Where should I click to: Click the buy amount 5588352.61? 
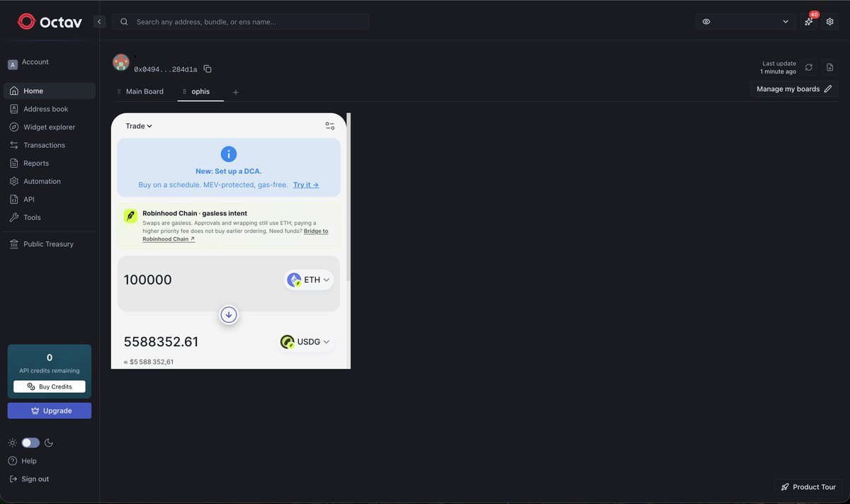(161, 342)
